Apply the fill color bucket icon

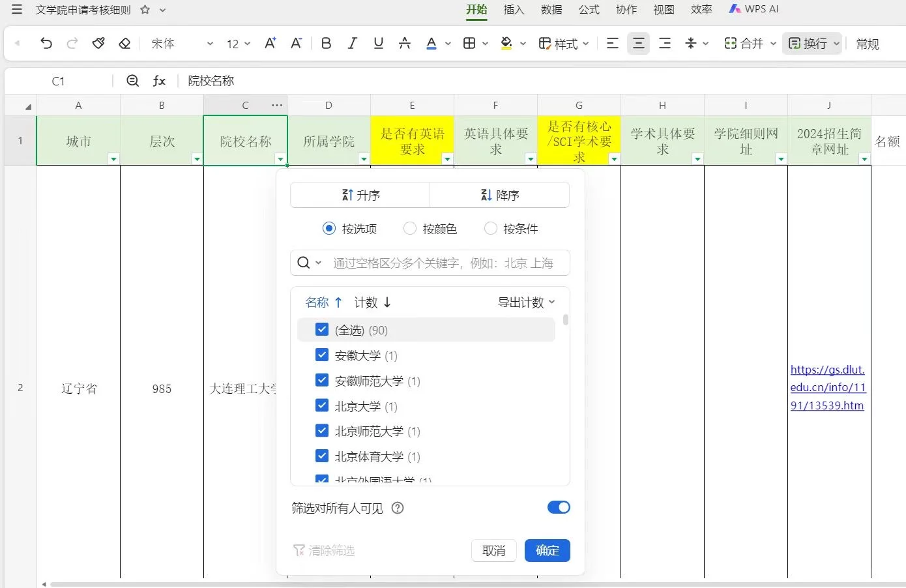506,44
